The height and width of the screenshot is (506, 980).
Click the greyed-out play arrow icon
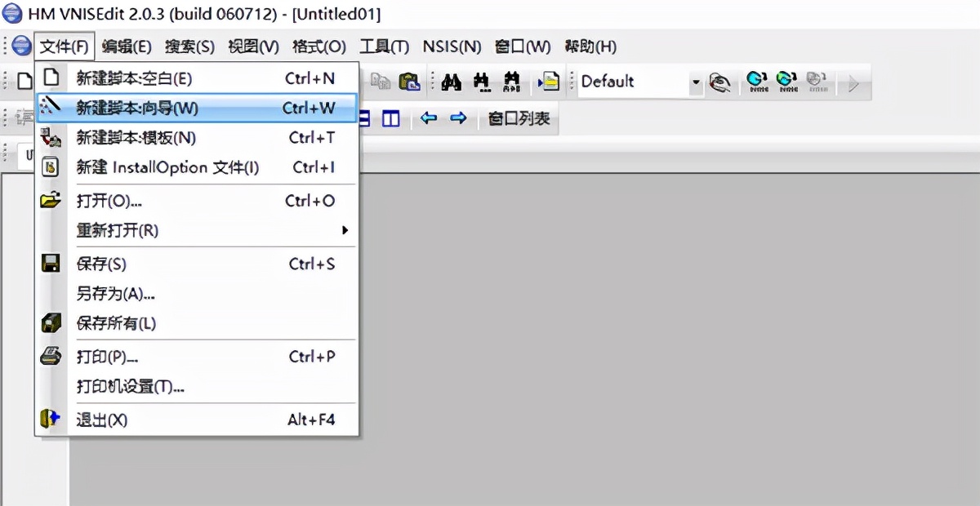(x=853, y=82)
